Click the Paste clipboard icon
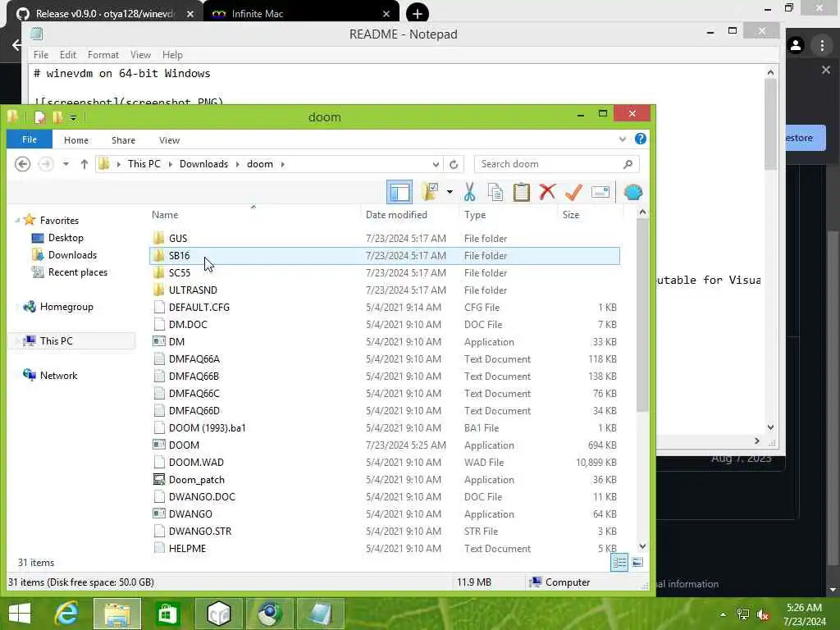This screenshot has width=840, height=630. pyautogui.click(x=521, y=192)
